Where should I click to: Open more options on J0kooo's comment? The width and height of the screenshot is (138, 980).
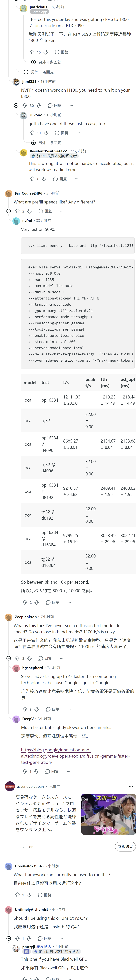point(78,133)
